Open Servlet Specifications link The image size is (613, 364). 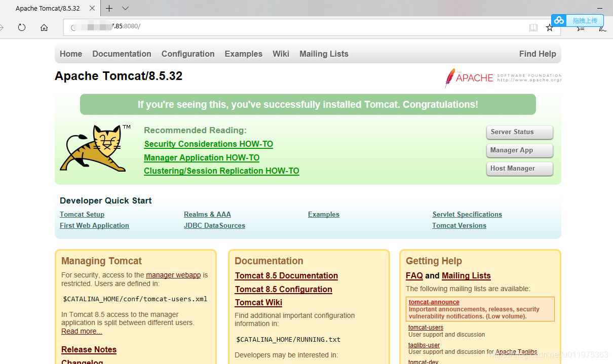click(x=467, y=215)
